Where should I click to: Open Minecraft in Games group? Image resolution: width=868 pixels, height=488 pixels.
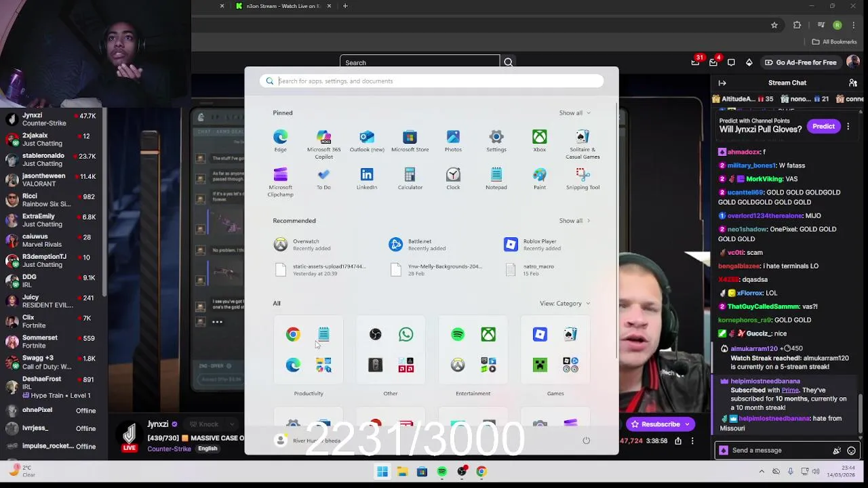540,365
